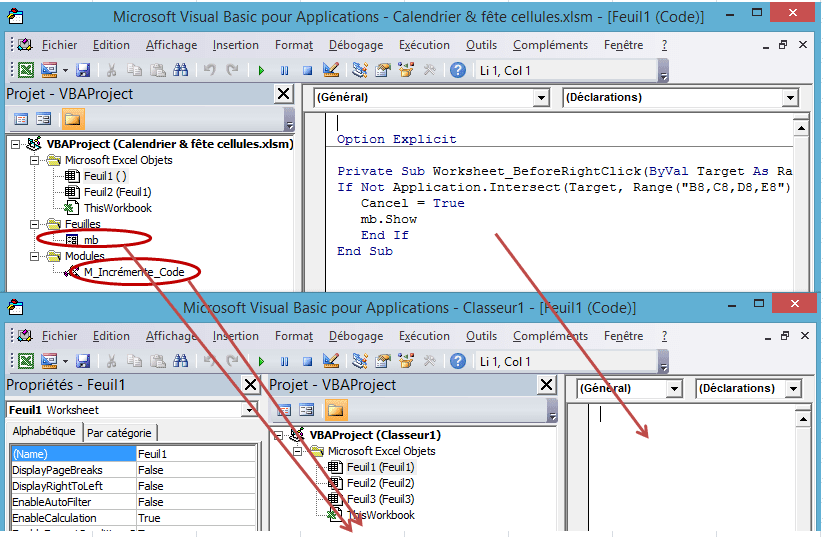
Task: Collapse the Modules folder in the project tree
Action: [36, 256]
